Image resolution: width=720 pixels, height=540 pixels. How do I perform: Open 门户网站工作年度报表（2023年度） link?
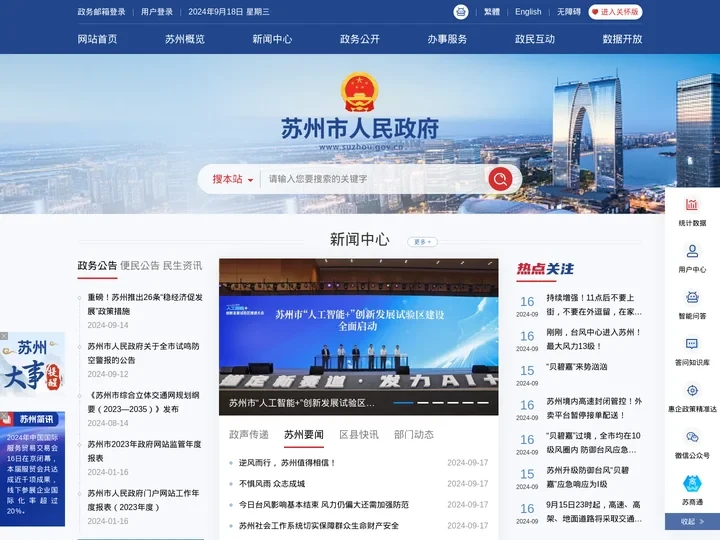click(143, 500)
